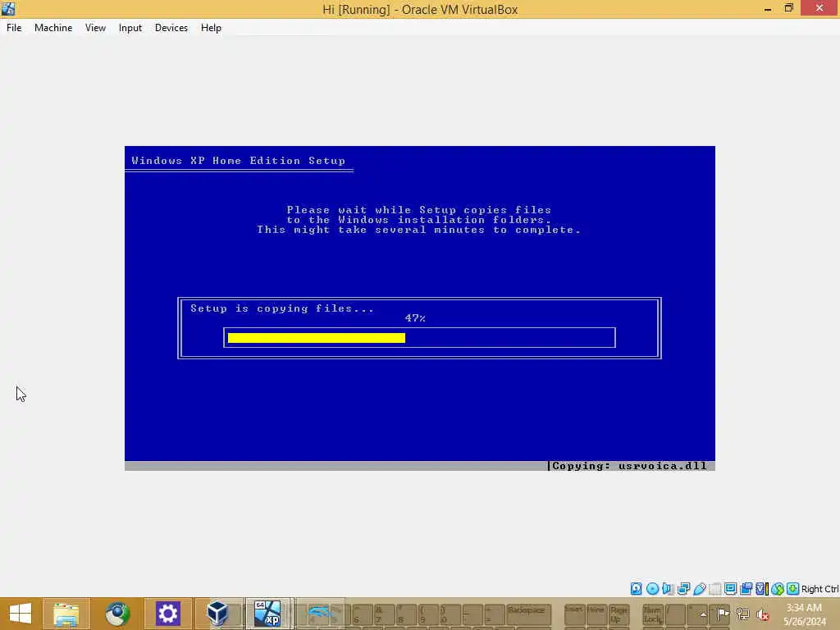Open the blue dolphin taskbar icon
Image resolution: width=840 pixels, height=630 pixels.
tap(320, 614)
